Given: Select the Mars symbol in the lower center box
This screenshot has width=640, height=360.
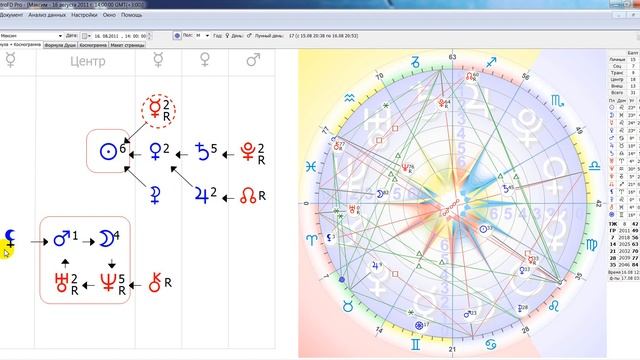Looking at the screenshot, I should point(62,238).
